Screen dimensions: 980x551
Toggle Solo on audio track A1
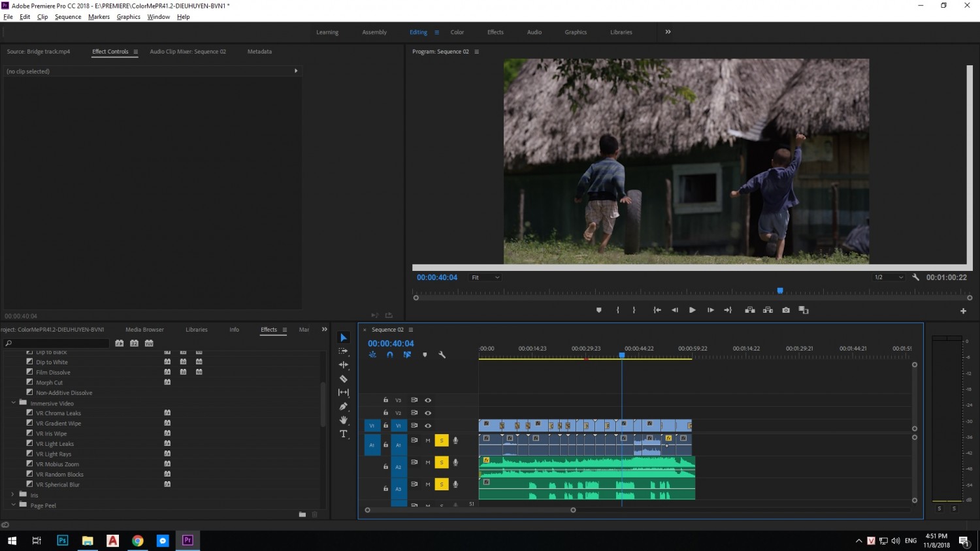442,441
